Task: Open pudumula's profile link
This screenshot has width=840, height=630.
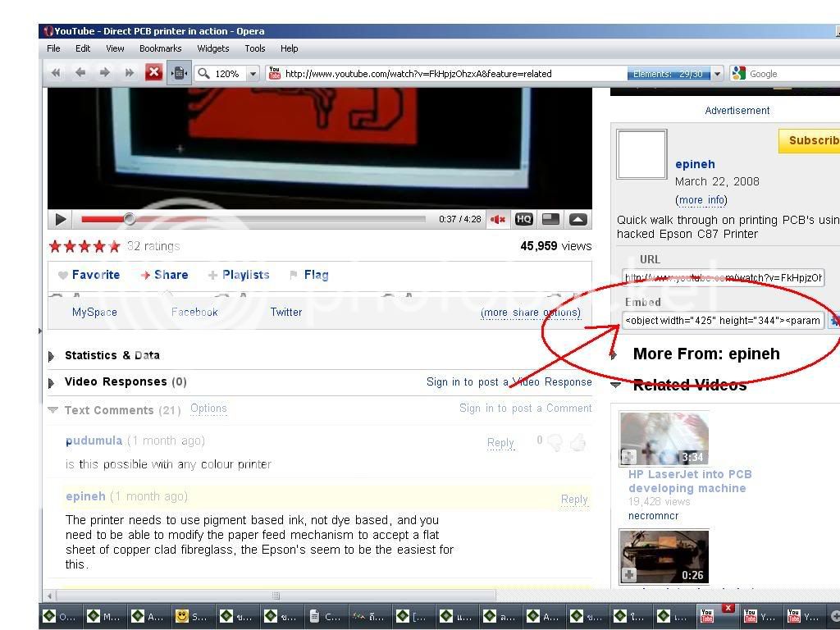Action: point(94,441)
